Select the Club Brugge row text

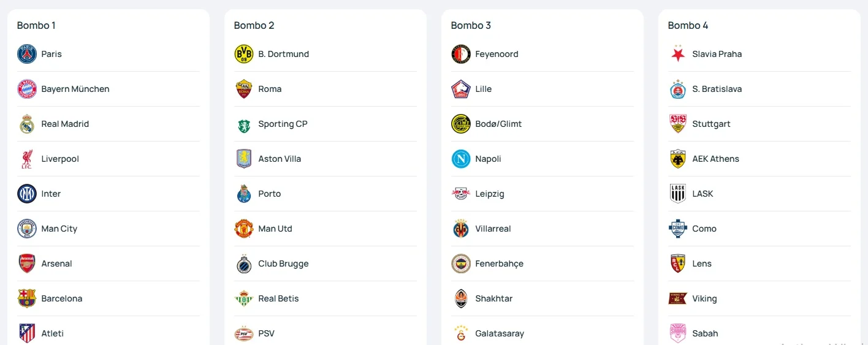[283, 263]
